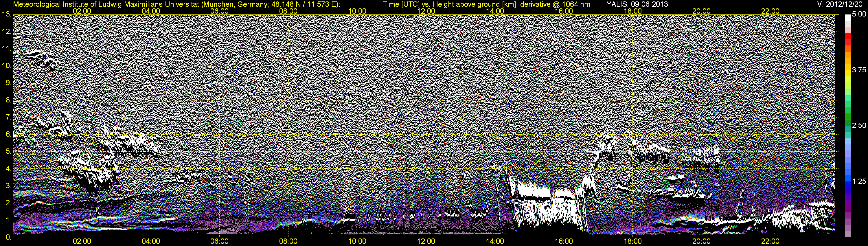Click the 0 km height axis label
This screenshot has height=246, width=868.
point(8,238)
